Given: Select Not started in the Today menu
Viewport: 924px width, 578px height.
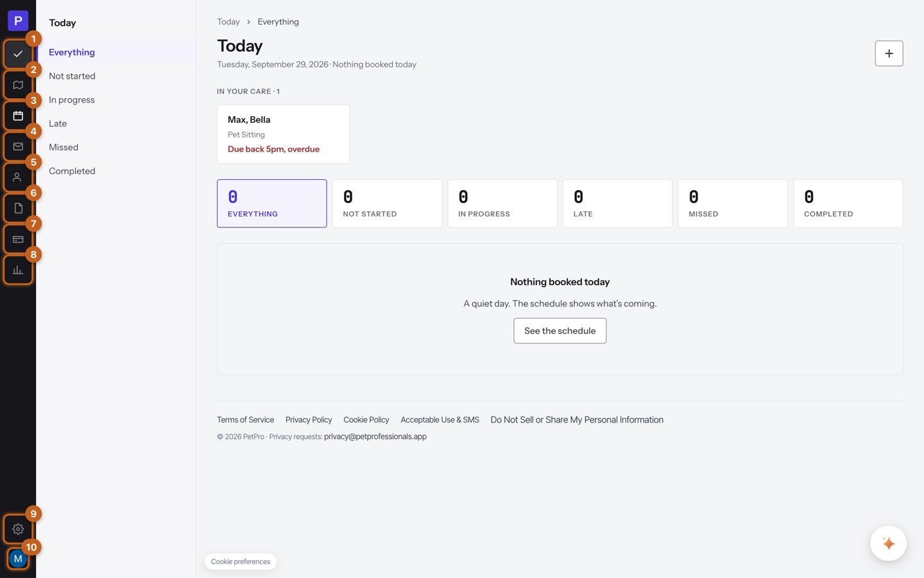Looking at the screenshot, I should (116, 76).
